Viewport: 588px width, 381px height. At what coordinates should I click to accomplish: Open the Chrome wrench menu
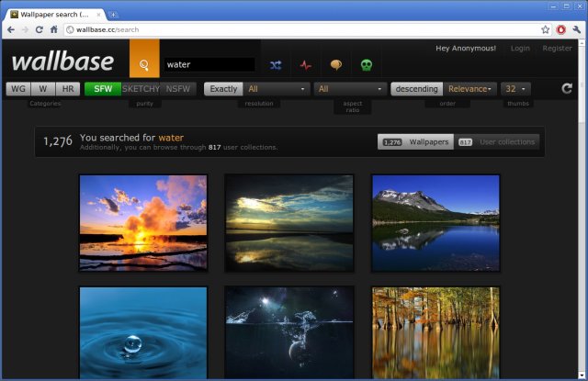(576, 29)
